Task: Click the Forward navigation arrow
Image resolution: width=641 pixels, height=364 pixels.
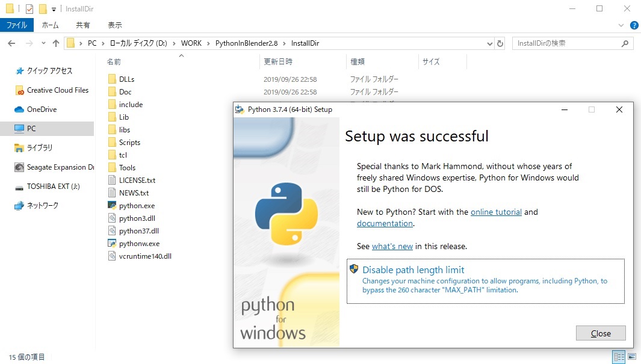Action: click(29, 43)
